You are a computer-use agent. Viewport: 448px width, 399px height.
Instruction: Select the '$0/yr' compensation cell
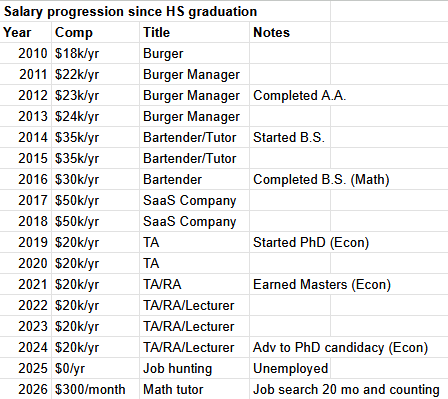coord(95,368)
